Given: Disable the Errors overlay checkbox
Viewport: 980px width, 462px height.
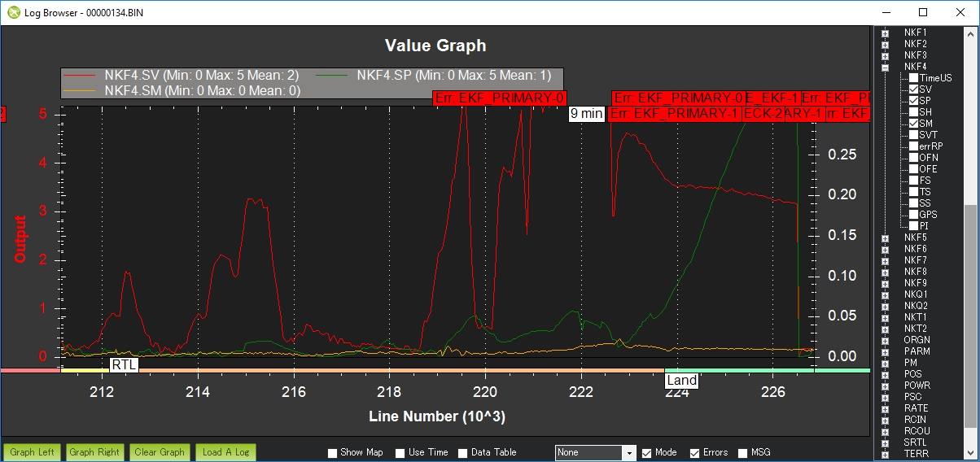Looking at the screenshot, I should [x=695, y=453].
